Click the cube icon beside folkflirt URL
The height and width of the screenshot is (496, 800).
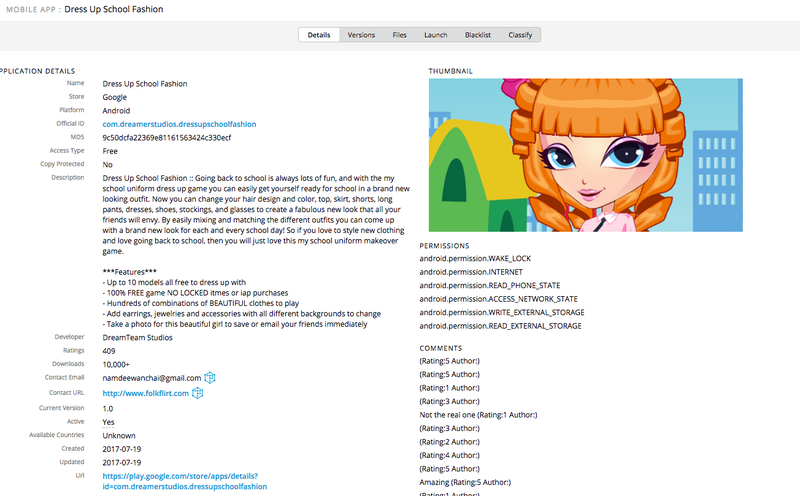pos(197,393)
